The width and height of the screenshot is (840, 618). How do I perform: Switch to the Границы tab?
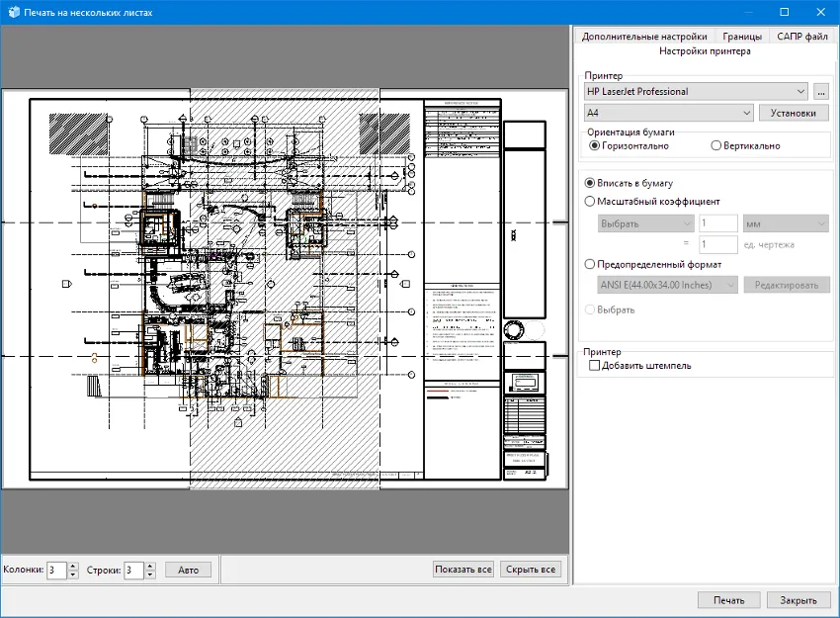(x=742, y=37)
